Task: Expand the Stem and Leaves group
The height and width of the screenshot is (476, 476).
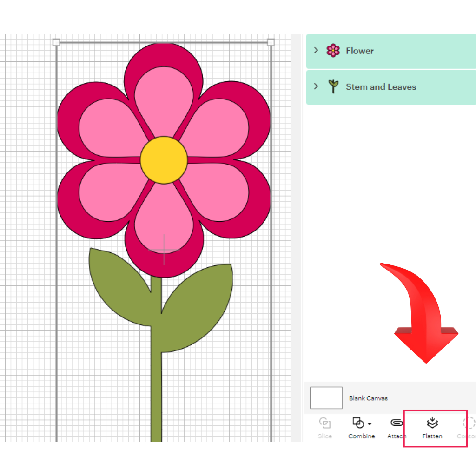Action: coord(316,86)
